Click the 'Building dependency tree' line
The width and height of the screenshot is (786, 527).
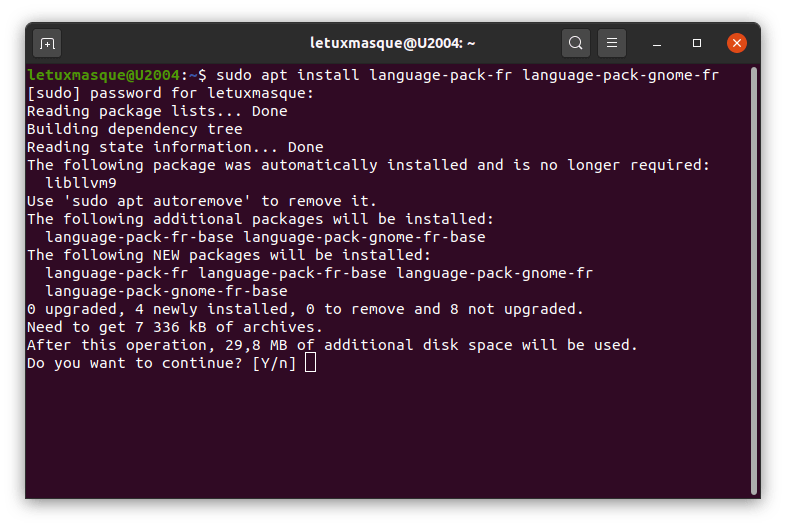(x=135, y=129)
